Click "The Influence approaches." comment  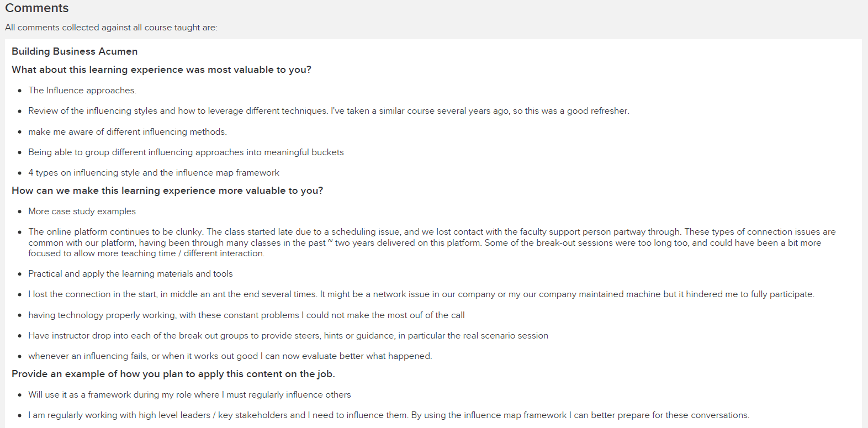(x=82, y=91)
